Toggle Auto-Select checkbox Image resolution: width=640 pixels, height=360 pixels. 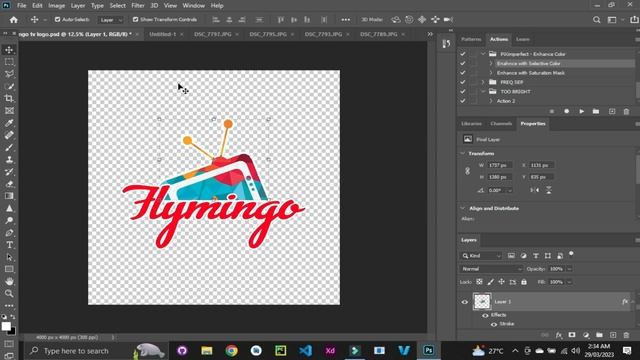click(57, 20)
